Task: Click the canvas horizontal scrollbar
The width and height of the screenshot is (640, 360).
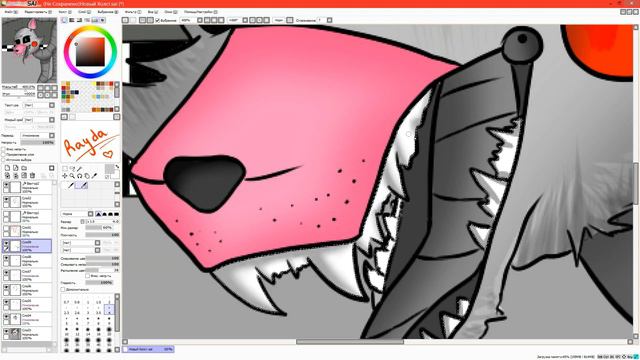Action: pyautogui.click(x=350, y=342)
